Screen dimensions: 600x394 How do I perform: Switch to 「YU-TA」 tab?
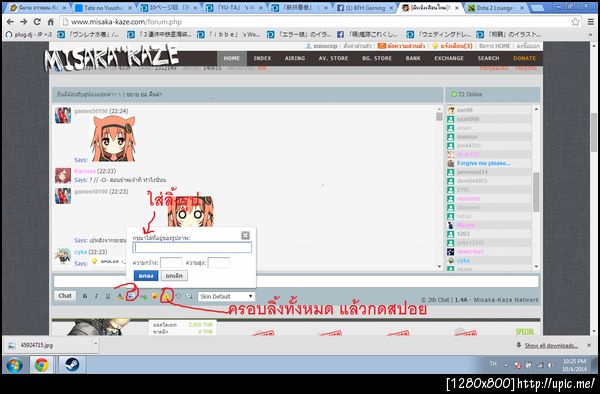[x=234, y=8]
